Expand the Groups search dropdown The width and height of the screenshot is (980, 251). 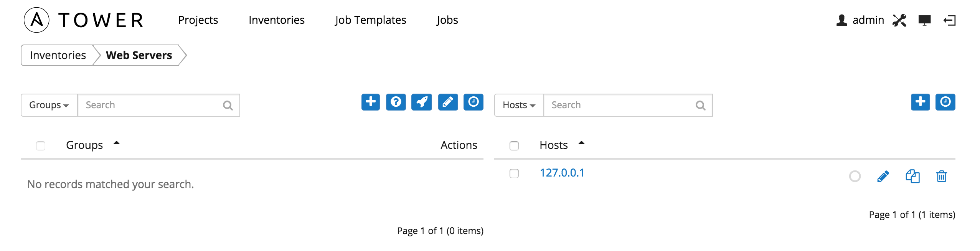49,105
